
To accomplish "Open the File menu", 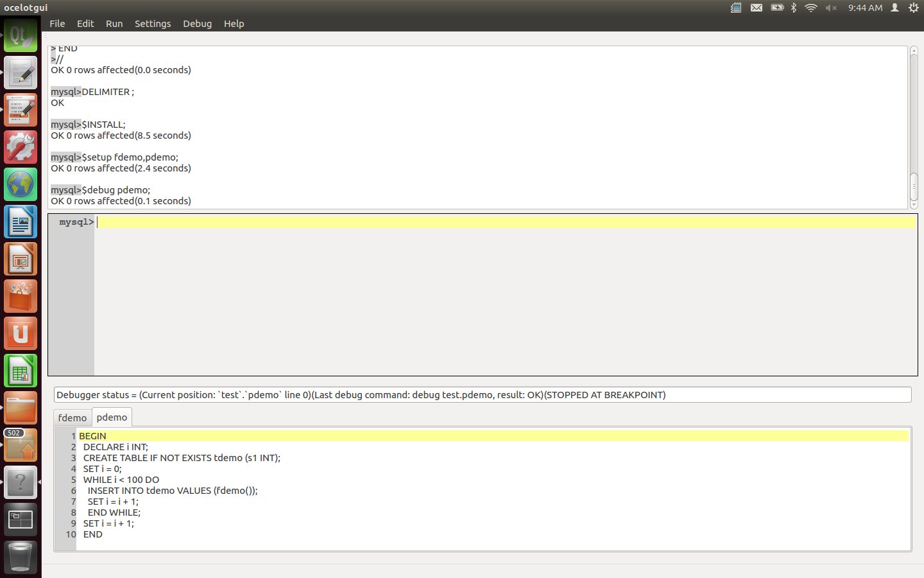I will tap(57, 24).
